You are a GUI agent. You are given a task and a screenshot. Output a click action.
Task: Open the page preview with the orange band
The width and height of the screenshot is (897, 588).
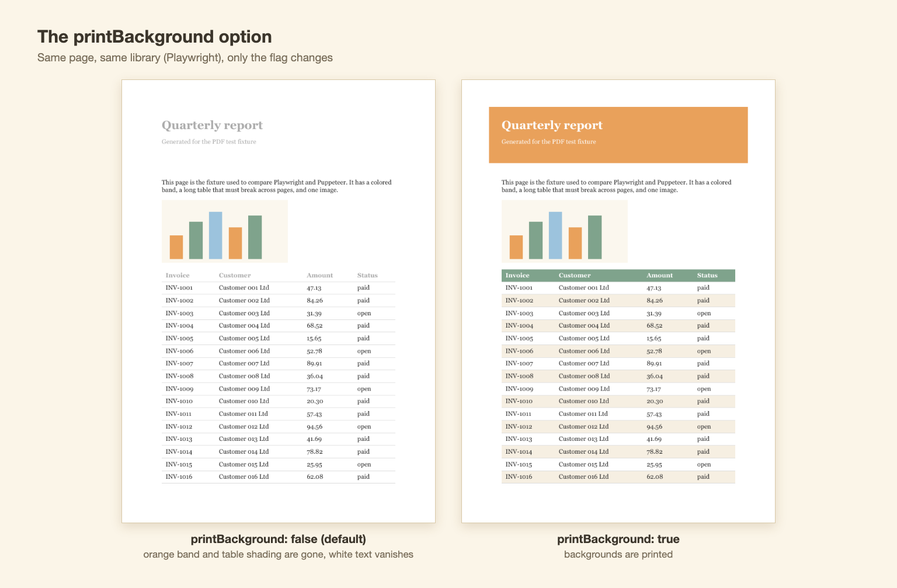coord(618,301)
